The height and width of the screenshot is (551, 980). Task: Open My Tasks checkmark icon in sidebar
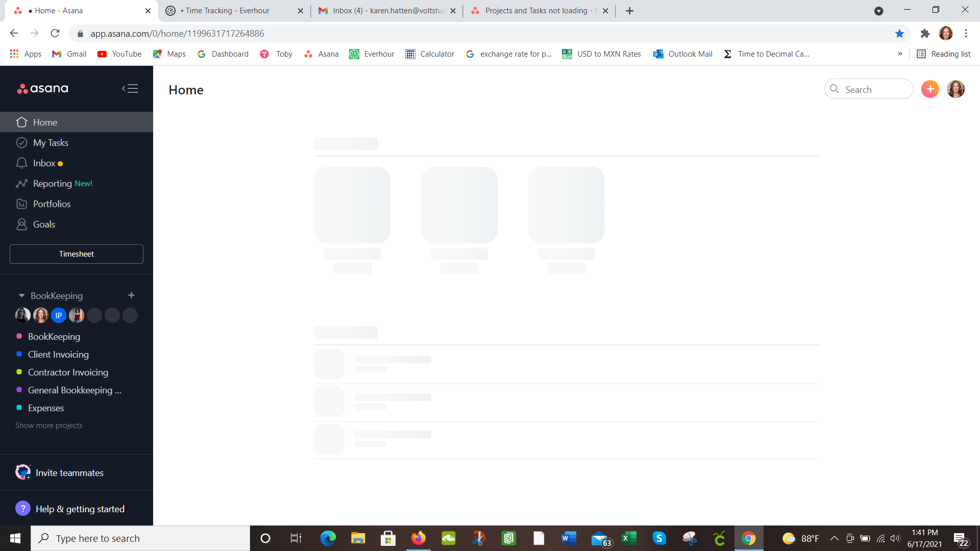pos(21,143)
